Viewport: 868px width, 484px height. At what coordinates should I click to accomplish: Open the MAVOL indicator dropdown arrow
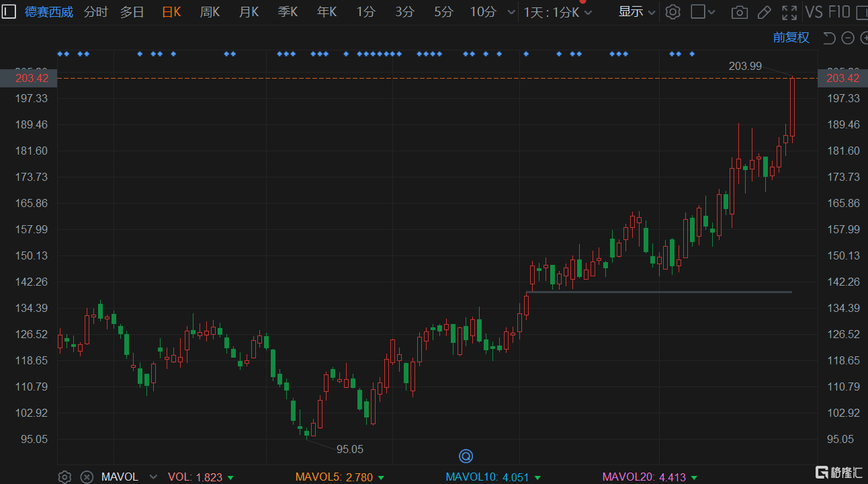153,477
